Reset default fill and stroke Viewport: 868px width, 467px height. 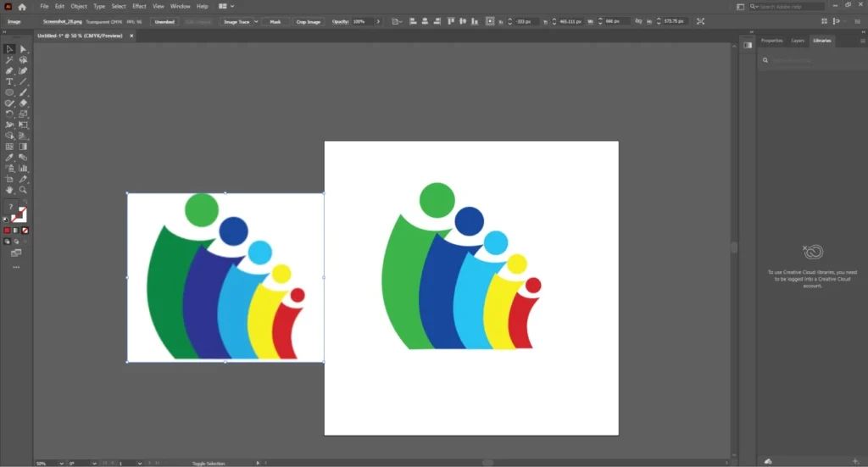(x=6, y=220)
